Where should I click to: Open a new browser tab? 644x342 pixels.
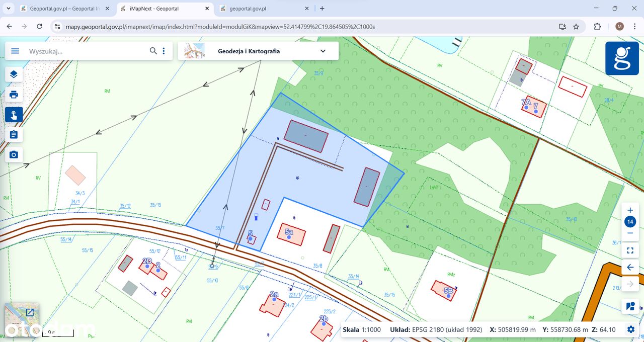click(x=322, y=9)
